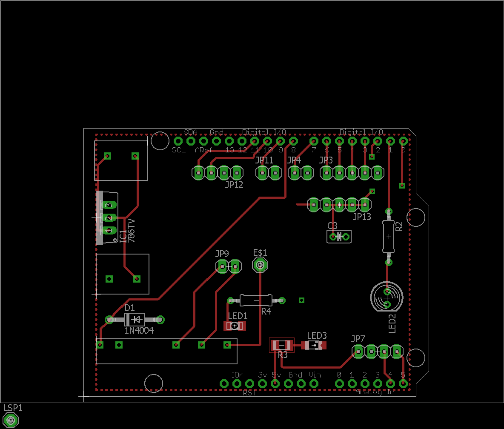Click the LSP1 solder pad
The width and height of the screenshot is (504, 429).
(x=11, y=420)
